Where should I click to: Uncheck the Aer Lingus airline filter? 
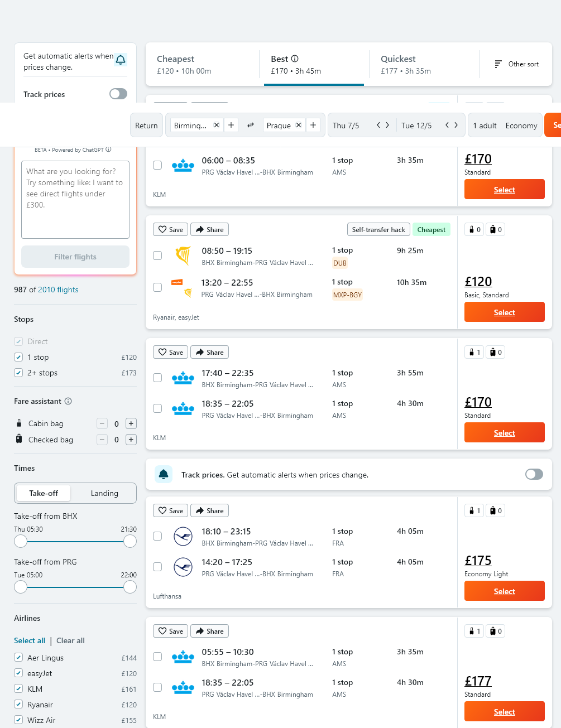[18, 658]
